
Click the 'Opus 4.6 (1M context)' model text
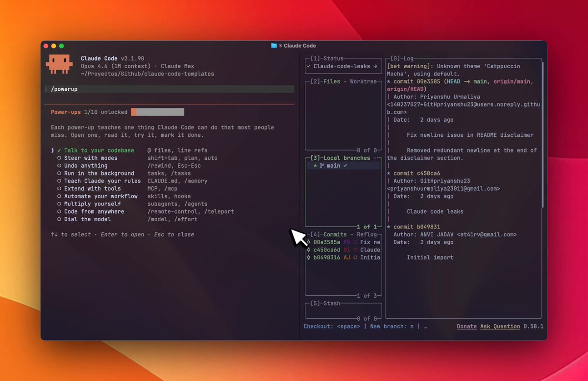pos(116,66)
